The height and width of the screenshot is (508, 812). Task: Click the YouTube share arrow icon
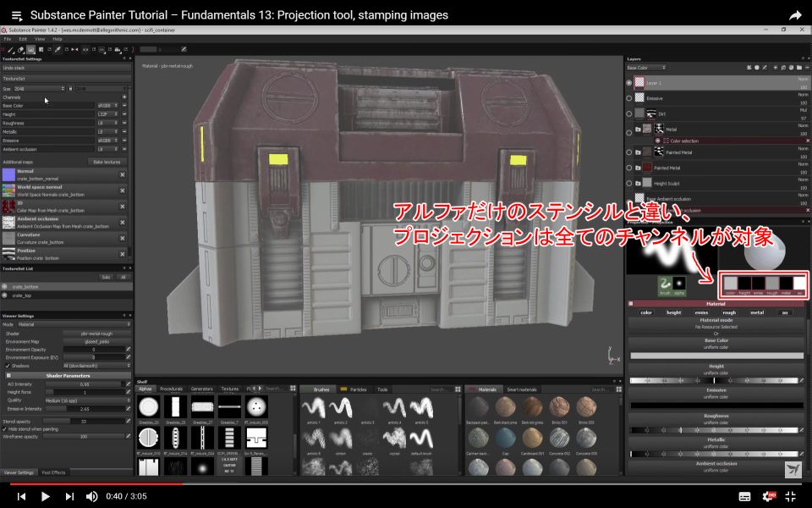pos(795,15)
